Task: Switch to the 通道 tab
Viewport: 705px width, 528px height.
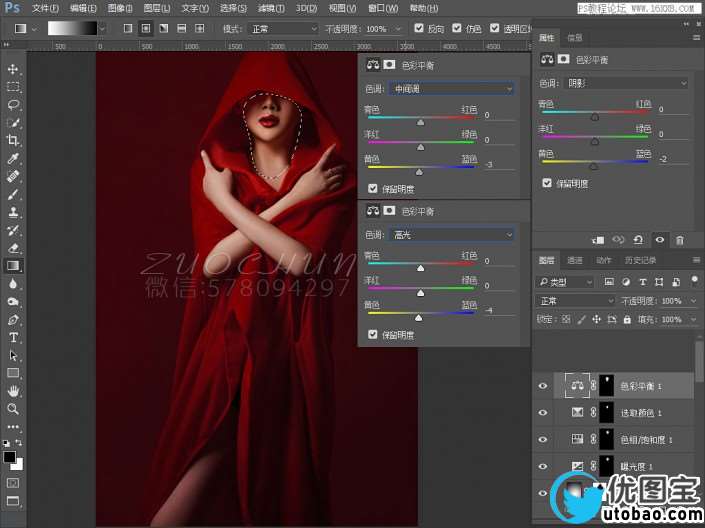Action: pos(575,260)
